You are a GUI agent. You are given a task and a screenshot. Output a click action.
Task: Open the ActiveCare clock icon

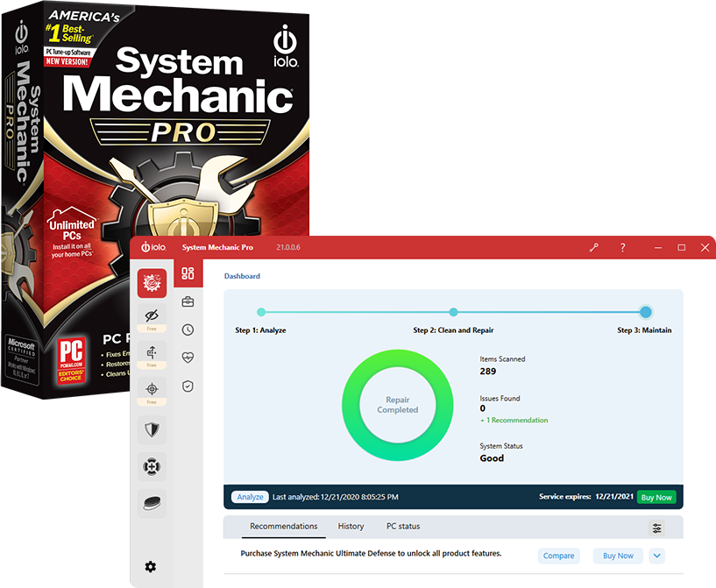point(188,329)
